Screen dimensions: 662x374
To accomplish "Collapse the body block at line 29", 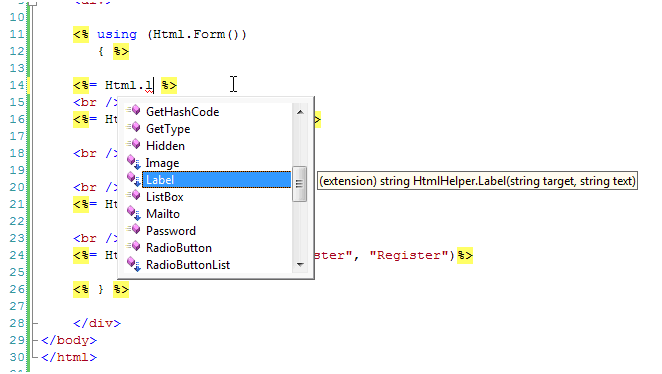I will [x=35, y=340].
